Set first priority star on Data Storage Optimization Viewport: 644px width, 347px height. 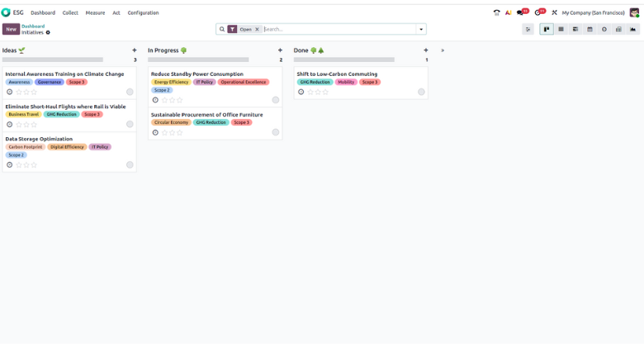[19, 164]
